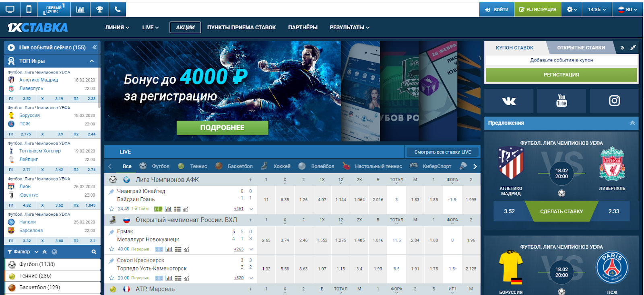Expand the bet slip with double arrow icon
This screenshot has width=644, height=295.
[x=622, y=47]
